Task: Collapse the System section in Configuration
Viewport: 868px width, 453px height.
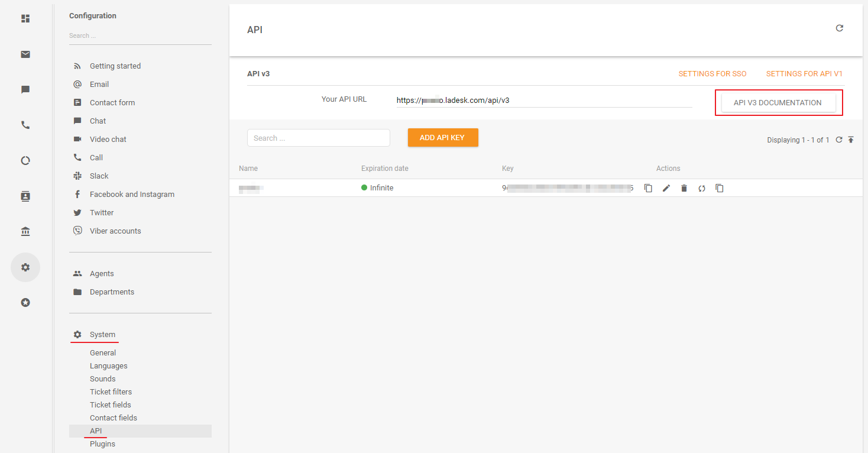Action: [102, 335]
